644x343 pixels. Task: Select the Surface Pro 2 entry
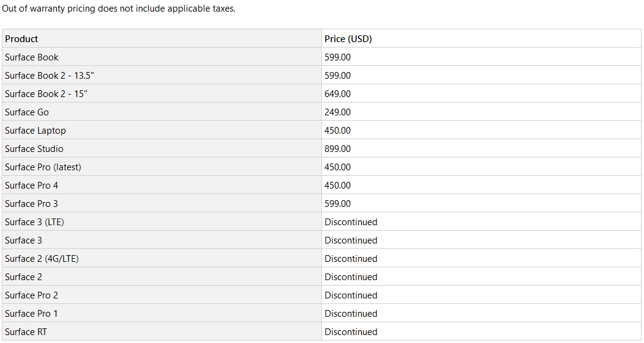point(162,295)
